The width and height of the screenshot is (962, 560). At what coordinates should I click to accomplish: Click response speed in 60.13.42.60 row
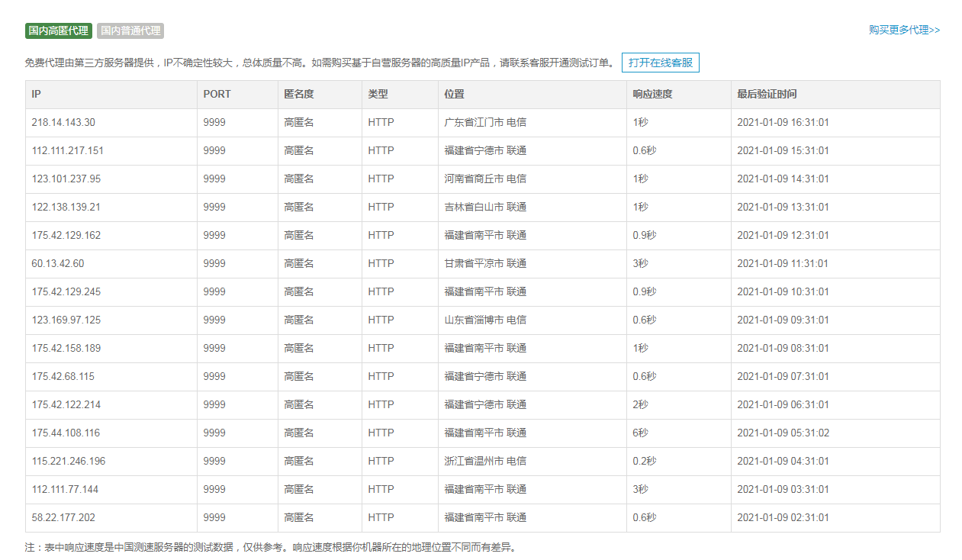(640, 264)
